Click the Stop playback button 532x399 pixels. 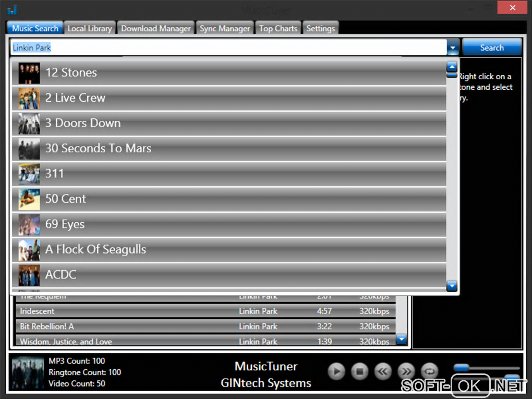point(360,371)
